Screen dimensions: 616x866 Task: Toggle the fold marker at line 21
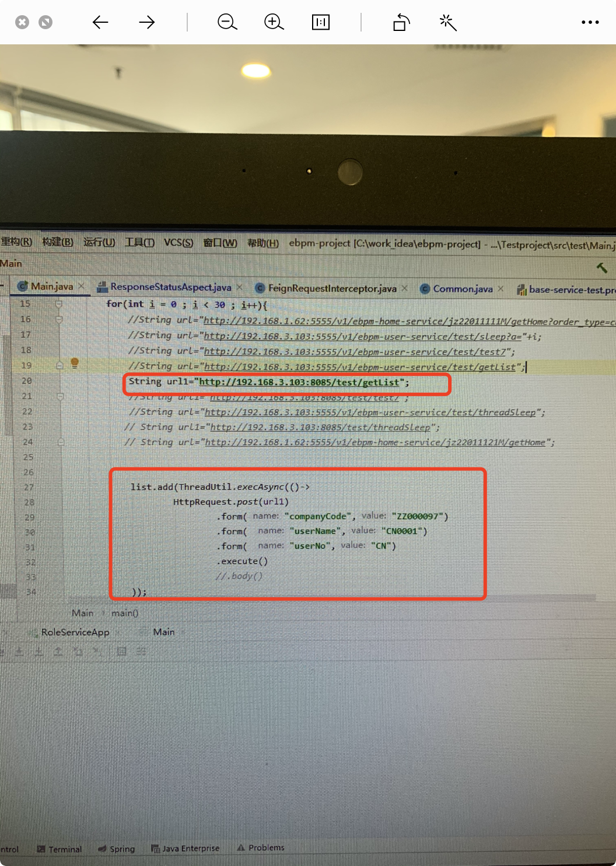[60, 396]
